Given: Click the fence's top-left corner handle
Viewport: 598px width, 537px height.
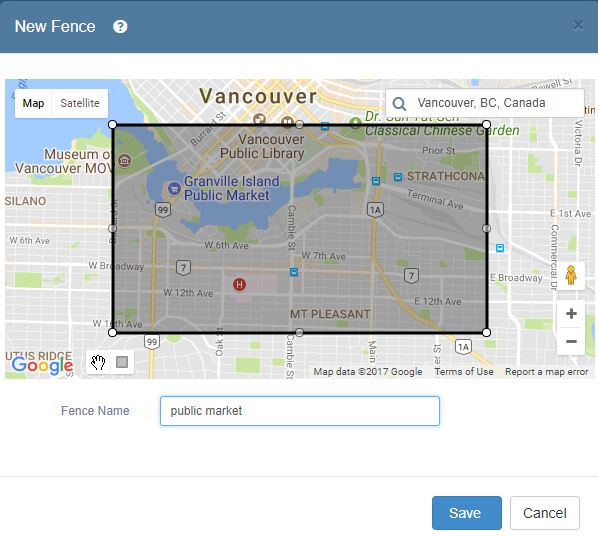Looking at the screenshot, I should [x=113, y=124].
